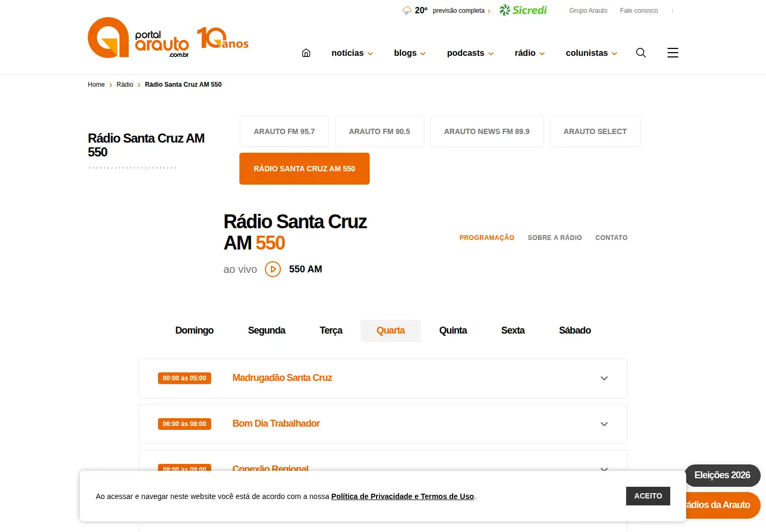Open the home icon in navigation
Viewport: 766px width, 532px height.
(x=306, y=53)
